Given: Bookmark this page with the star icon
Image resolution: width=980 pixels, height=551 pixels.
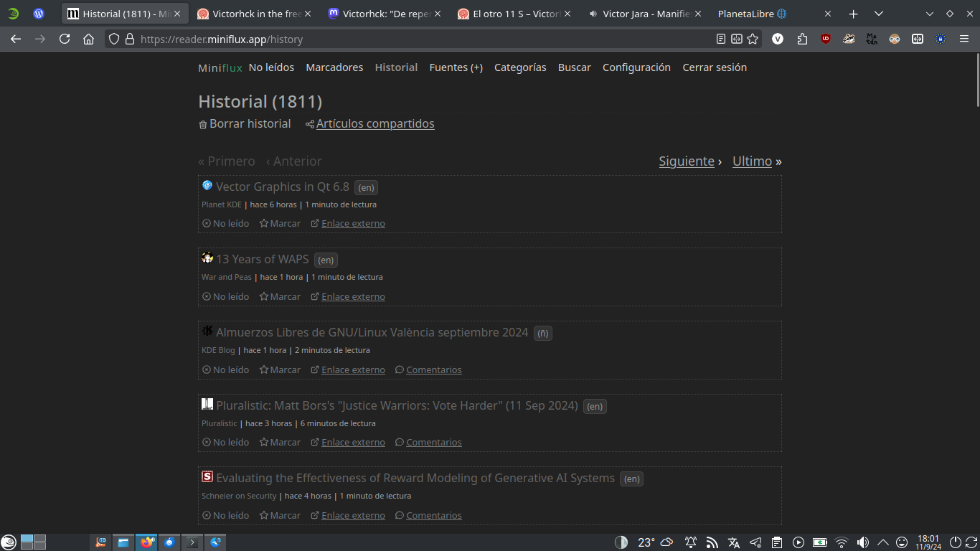Looking at the screenshot, I should (x=753, y=39).
